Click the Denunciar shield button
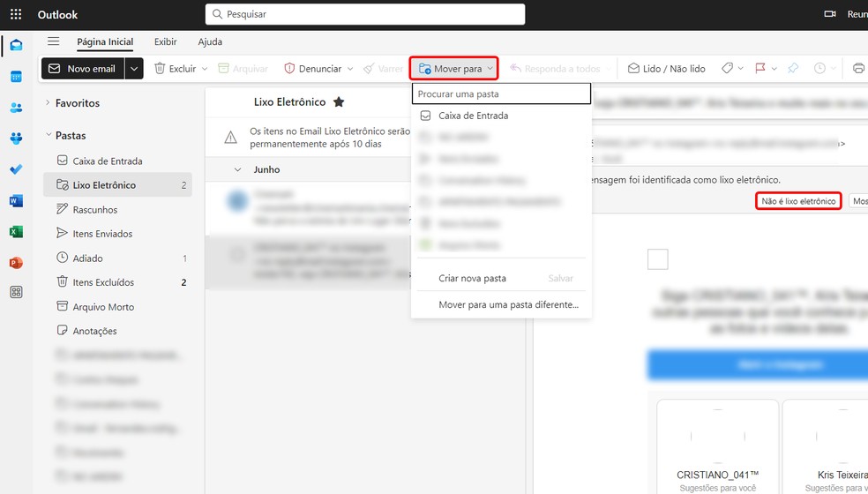Image resolution: width=868 pixels, height=494 pixels. tap(313, 69)
